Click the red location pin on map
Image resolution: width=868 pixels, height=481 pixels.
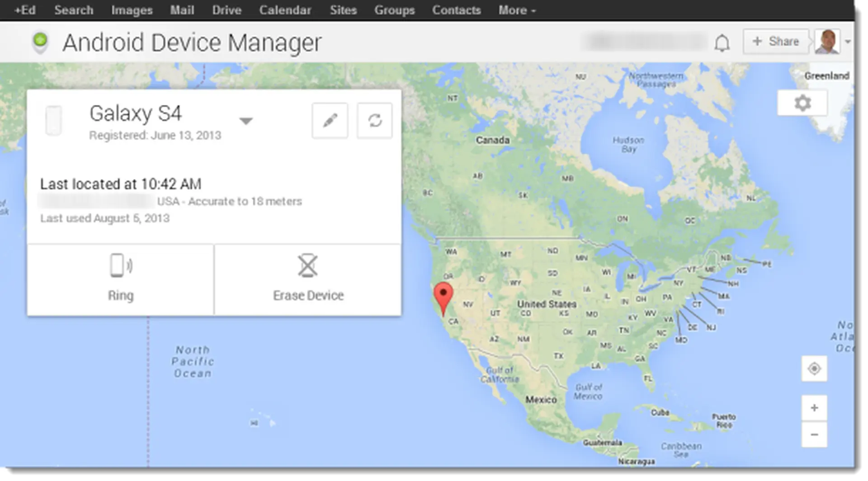click(x=443, y=298)
